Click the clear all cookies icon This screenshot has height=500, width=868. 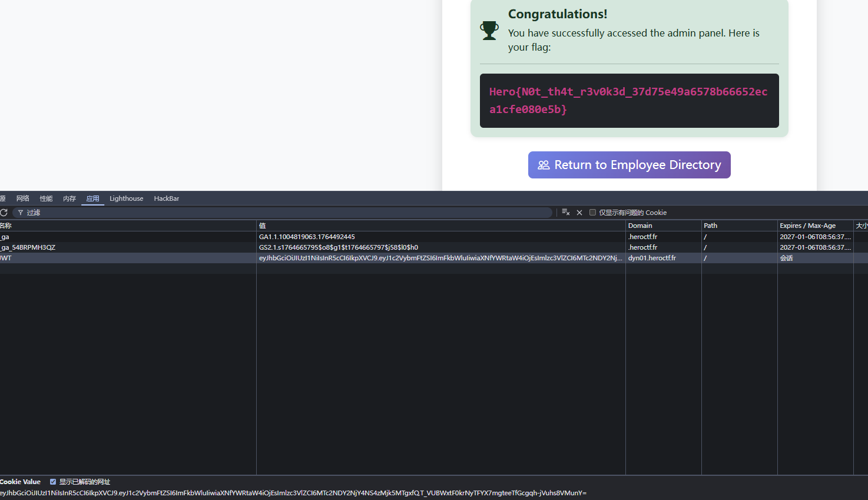click(565, 213)
